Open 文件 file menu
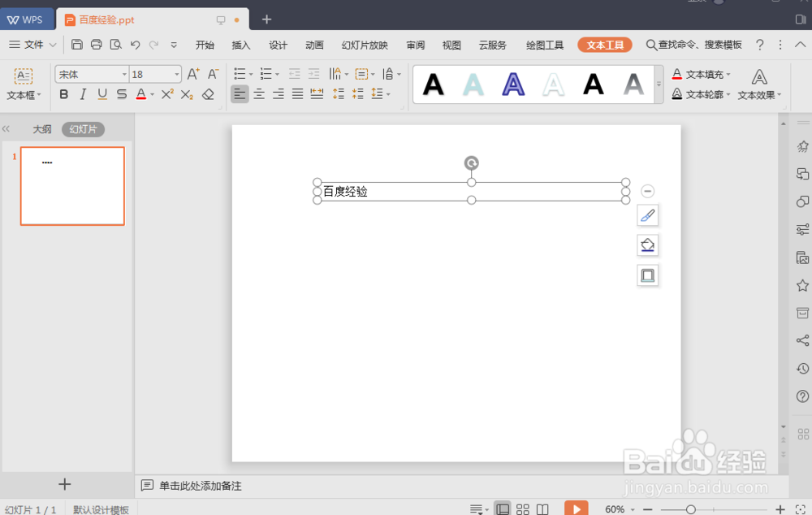This screenshot has width=812, height=515. 32,45
